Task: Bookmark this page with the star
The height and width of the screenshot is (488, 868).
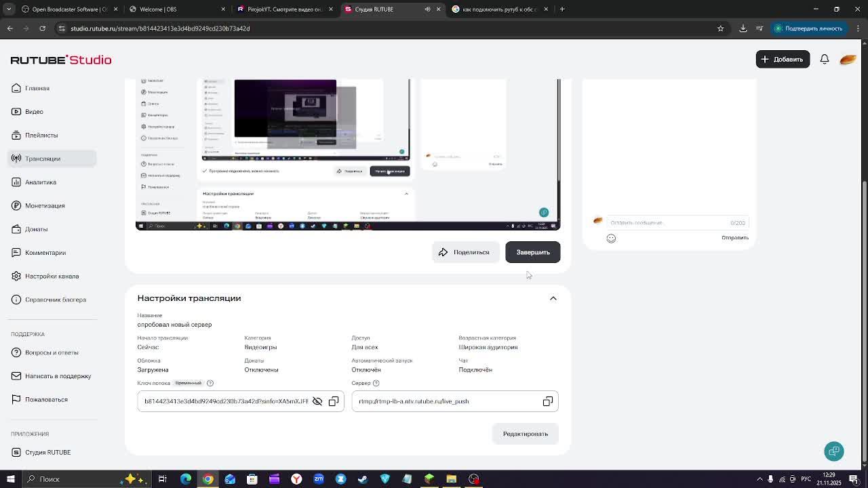Action: (x=721, y=28)
